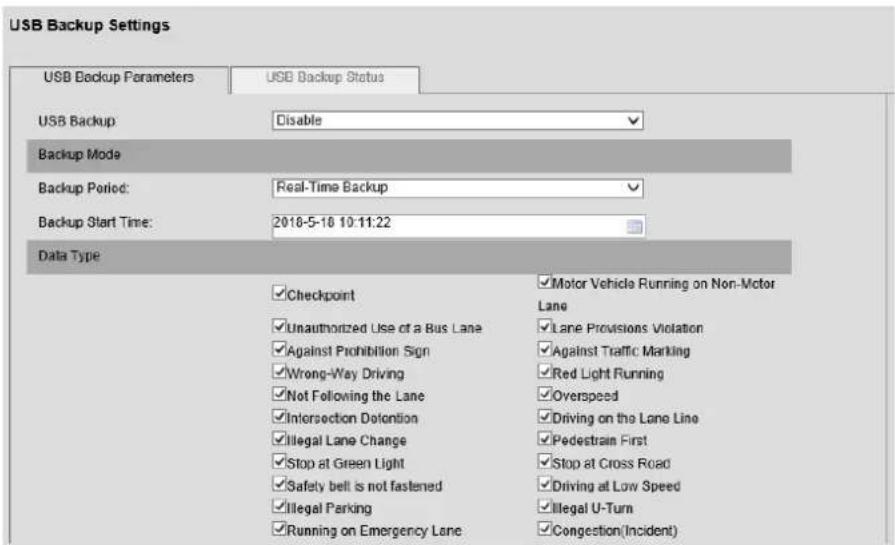Toggle Safety belt is not fastened
Image resolution: width=895 pixels, height=545 pixels.
[x=279, y=484]
